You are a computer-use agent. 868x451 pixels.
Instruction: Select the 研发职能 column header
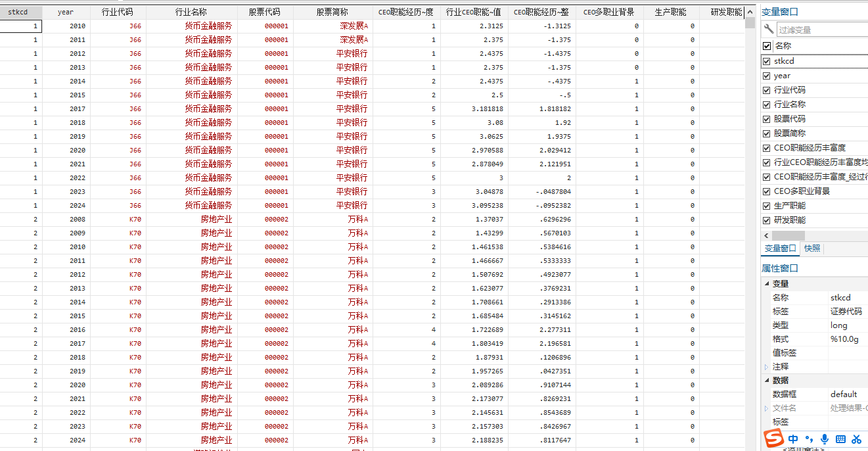(x=723, y=12)
